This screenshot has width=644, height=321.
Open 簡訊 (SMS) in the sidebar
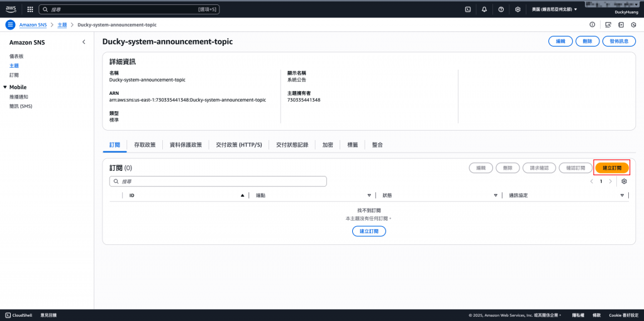pos(21,106)
